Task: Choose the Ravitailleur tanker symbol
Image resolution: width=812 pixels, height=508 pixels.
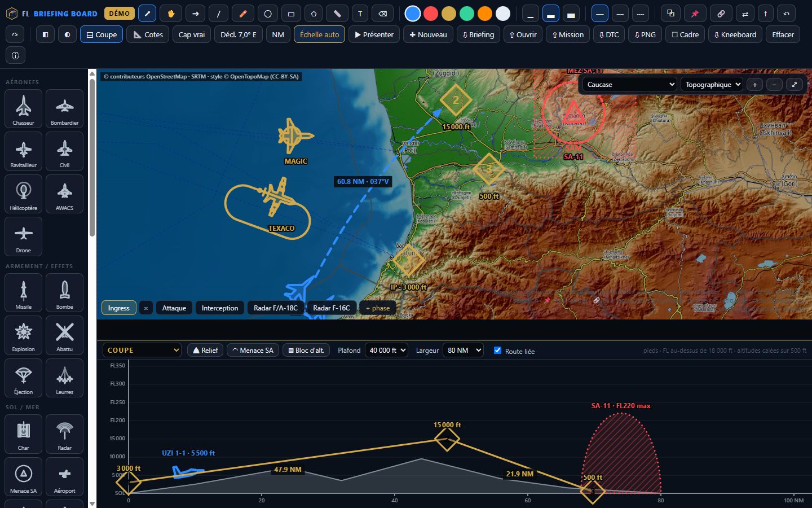Action: (x=23, y=151)
